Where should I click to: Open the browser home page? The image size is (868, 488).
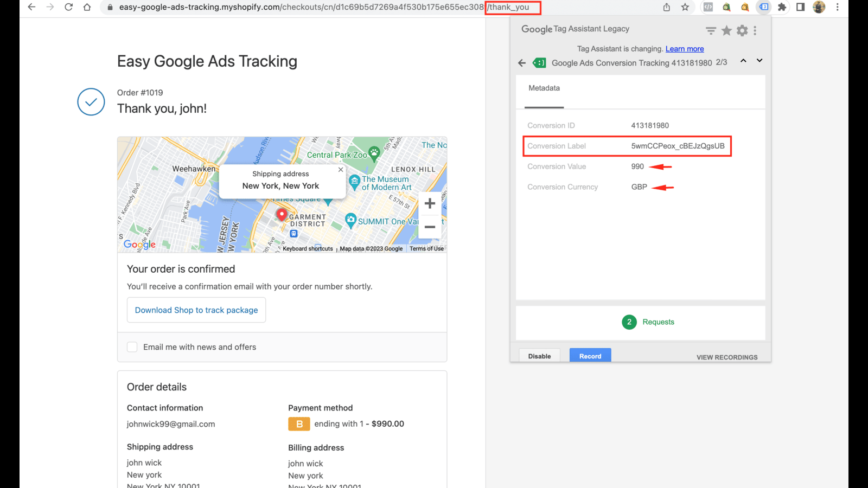tap(87, 7)
